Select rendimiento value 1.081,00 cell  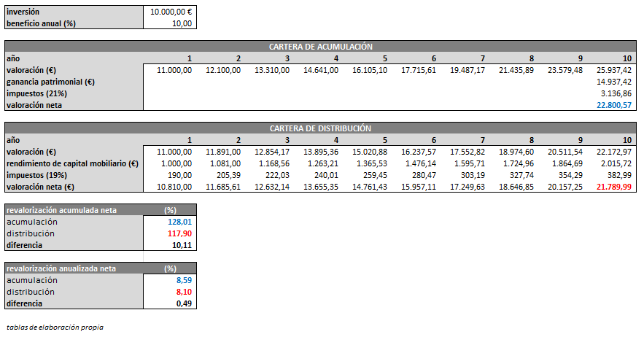[225, 163]
